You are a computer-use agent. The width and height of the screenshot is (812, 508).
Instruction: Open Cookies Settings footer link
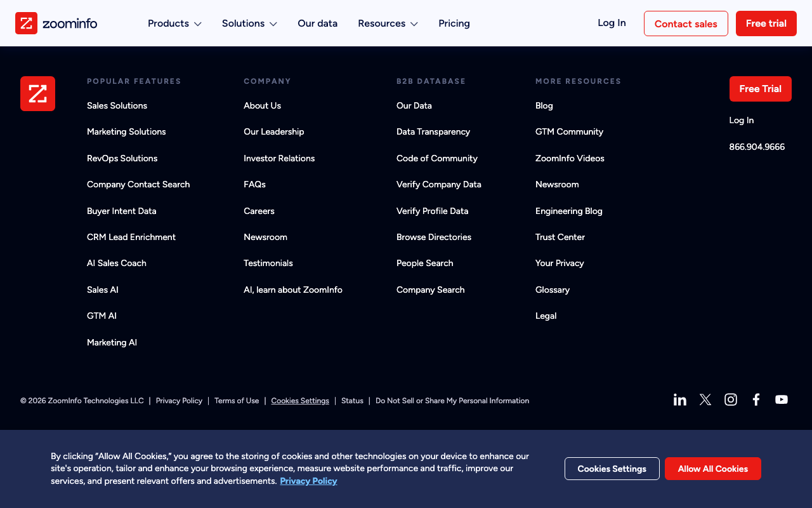[300, 401]
